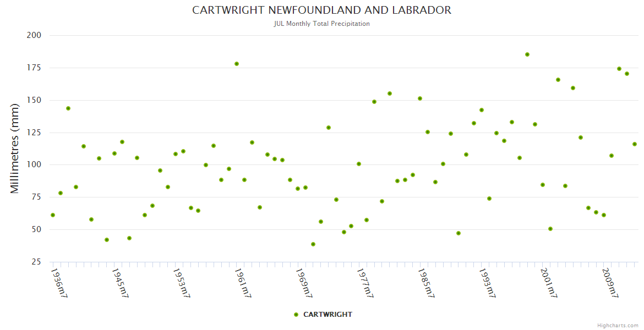Select the 155 mm point between 1977m7 and 1985m7
The image size is (644, 330).
[x=390, y=94]
